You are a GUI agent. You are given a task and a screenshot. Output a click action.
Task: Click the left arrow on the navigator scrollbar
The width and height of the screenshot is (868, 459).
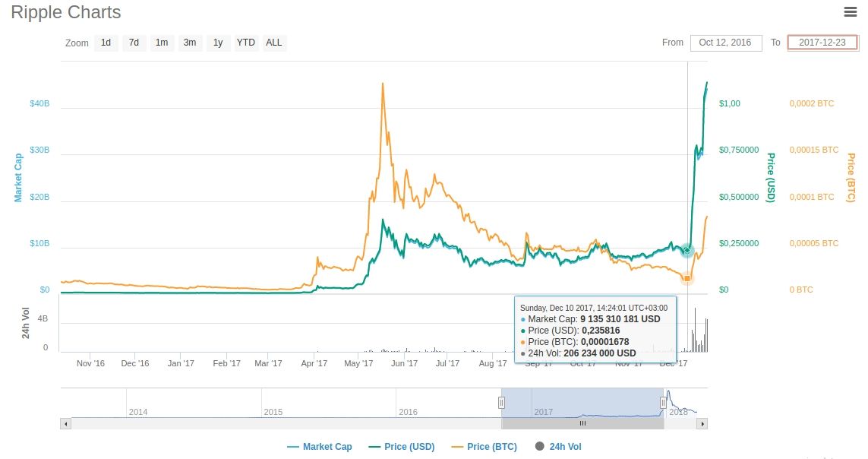click(x=65, y=423)
